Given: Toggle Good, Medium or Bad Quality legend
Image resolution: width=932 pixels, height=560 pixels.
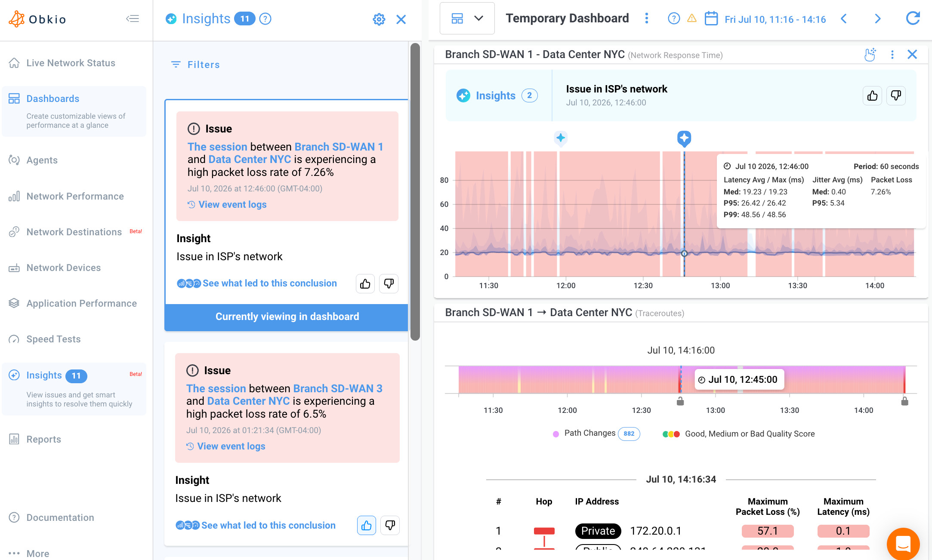Looking at the screenshot, I should (739, 434).
